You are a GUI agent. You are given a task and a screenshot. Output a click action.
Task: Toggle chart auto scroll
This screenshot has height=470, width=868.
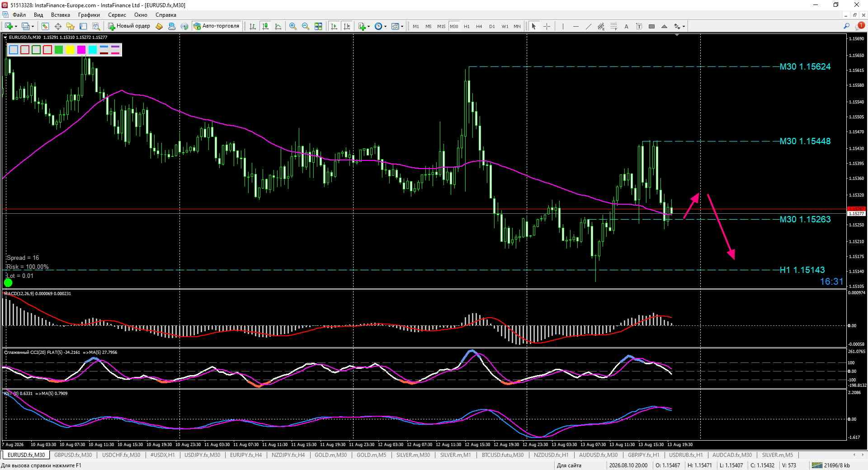(x=334, y=26)
